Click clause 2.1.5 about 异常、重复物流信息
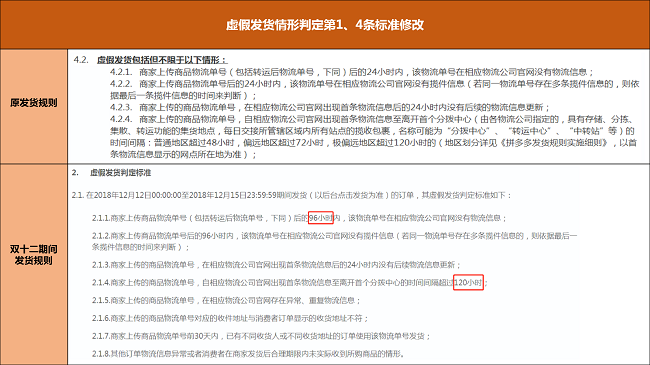 click(x=226, y=300)
